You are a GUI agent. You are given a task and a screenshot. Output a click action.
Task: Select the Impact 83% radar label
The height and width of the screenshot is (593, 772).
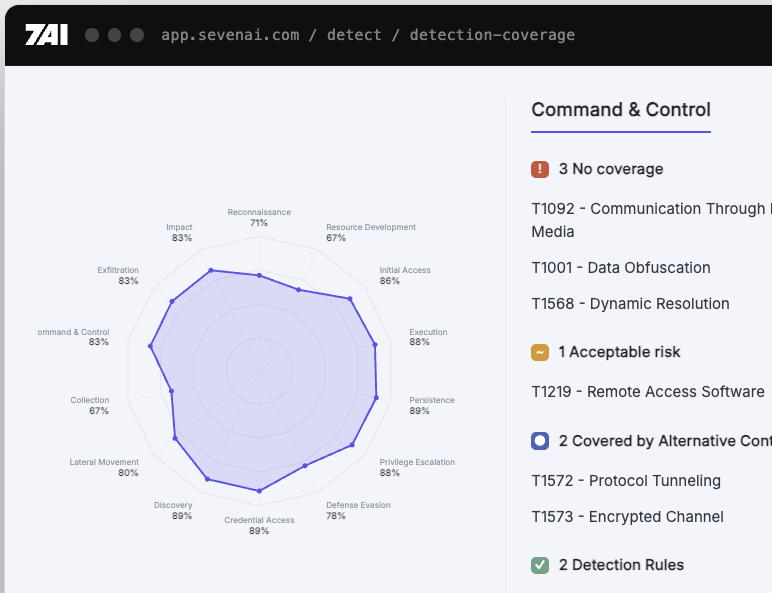point(179,232)
